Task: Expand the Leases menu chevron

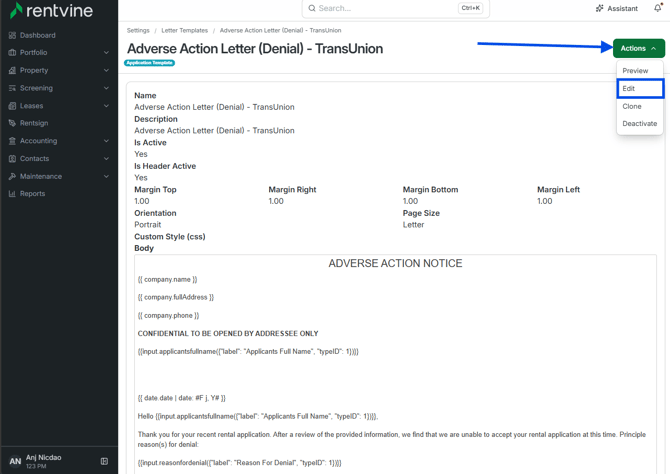Action: (106, 106)
